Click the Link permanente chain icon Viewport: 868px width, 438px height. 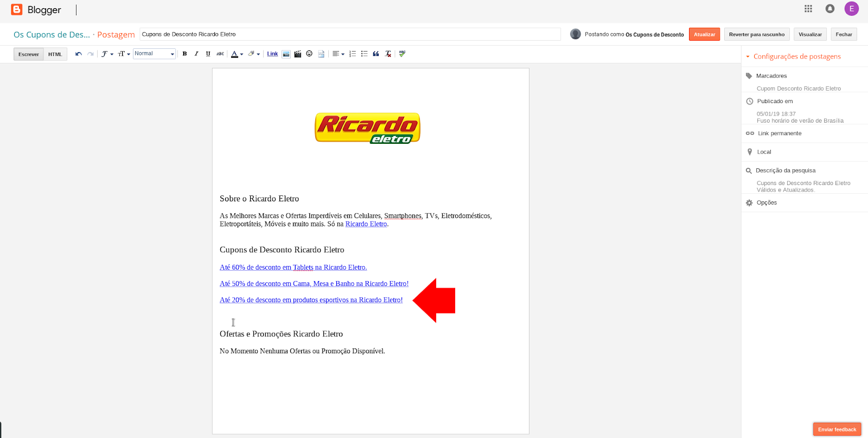[x=750, y=134]
